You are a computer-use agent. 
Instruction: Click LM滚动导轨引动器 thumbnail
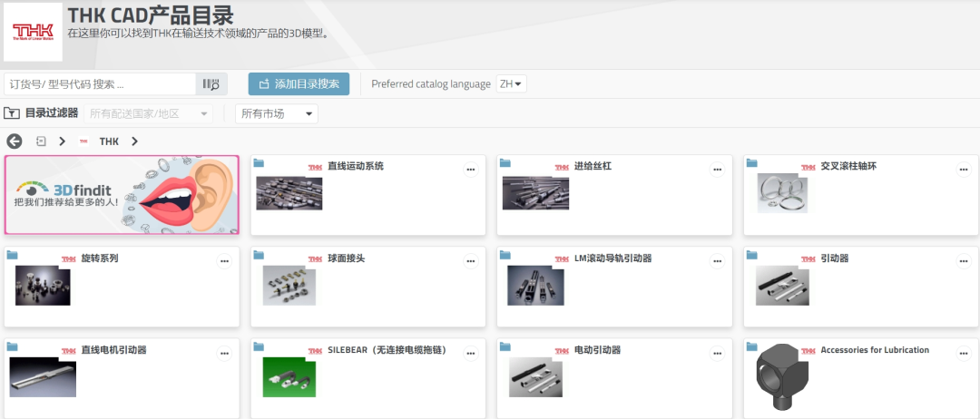(535, 286)
